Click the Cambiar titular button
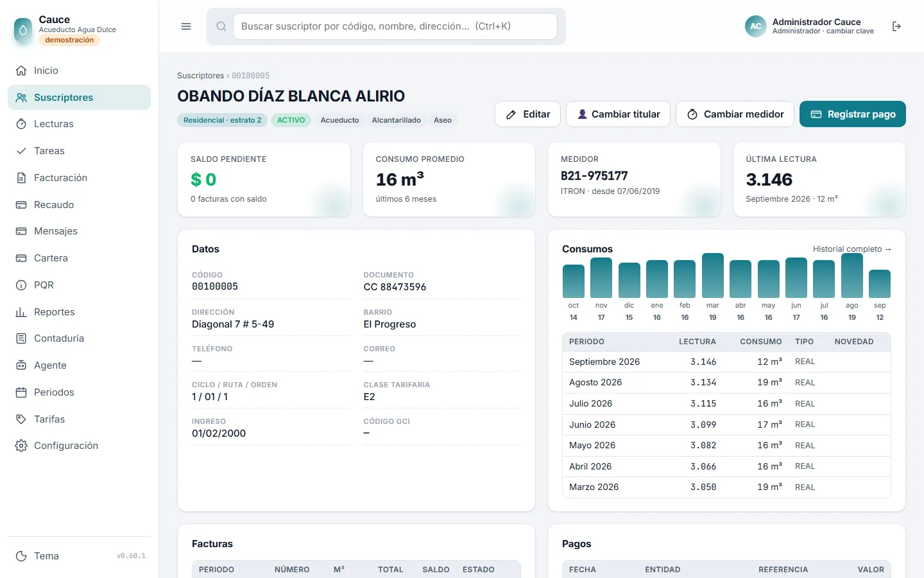Screen dimensions: 924x578 tap(618, 114)
